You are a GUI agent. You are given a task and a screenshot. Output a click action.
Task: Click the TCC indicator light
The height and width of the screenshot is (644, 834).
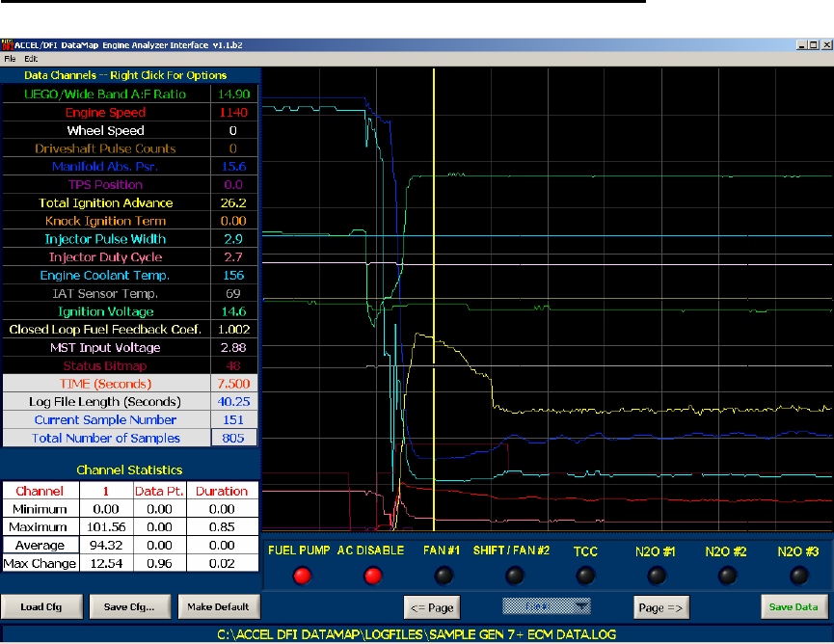click(x=585, y=576)
